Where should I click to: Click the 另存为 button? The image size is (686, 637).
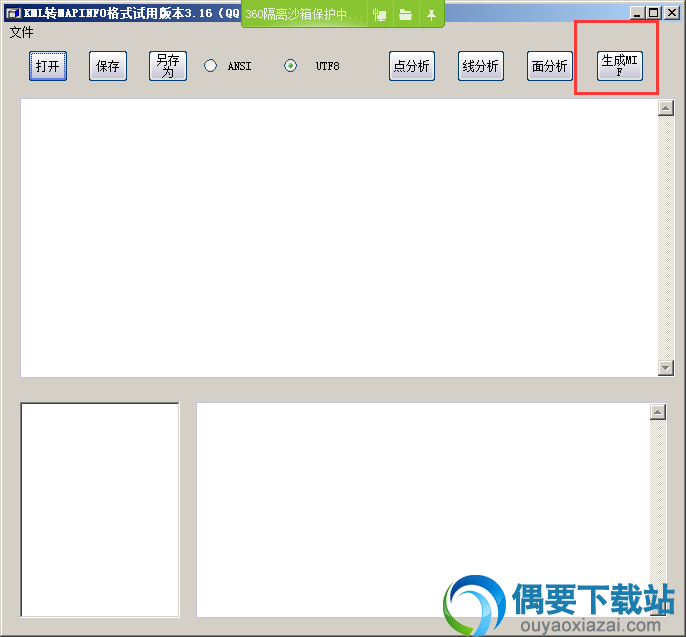(x=168, y=66)
